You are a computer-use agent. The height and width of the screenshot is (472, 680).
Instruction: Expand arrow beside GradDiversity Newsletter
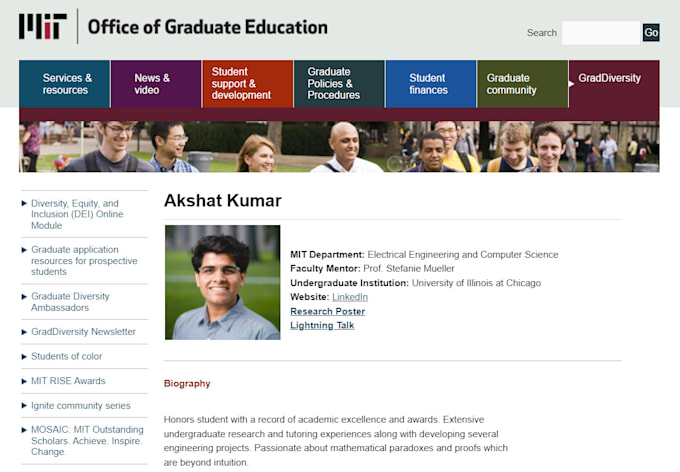[x=24, y=332]
